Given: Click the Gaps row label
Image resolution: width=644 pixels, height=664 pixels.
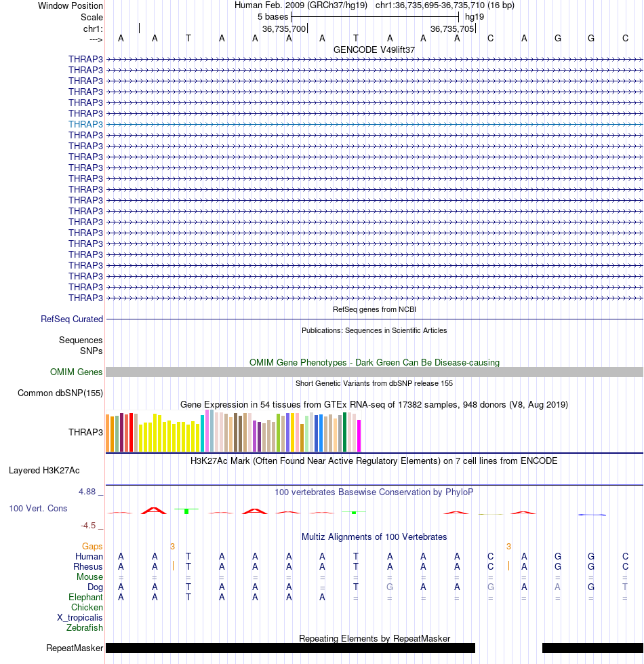Looking at the screenshot, I should pyautogui.click(x=92, y=547).
